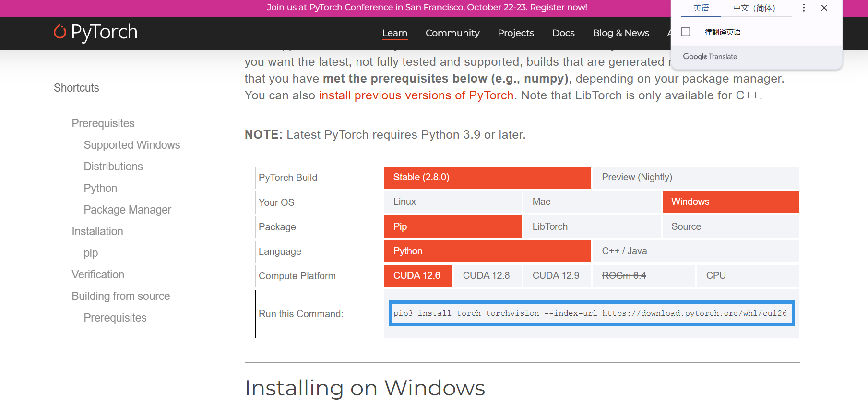
Task: Click the pip3 install command box
Action: pyautogui.click(x=592, y=313)
